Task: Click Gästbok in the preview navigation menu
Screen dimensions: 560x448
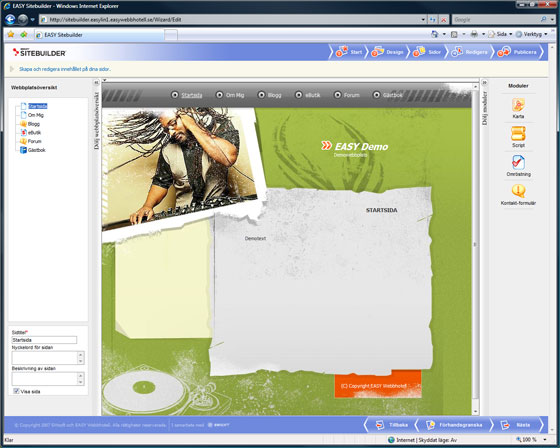Action: click(x=392, y=95)
